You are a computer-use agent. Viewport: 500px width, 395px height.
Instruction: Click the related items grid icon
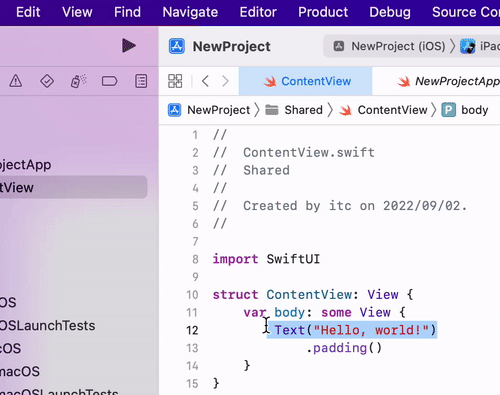(x=175, y=81)
